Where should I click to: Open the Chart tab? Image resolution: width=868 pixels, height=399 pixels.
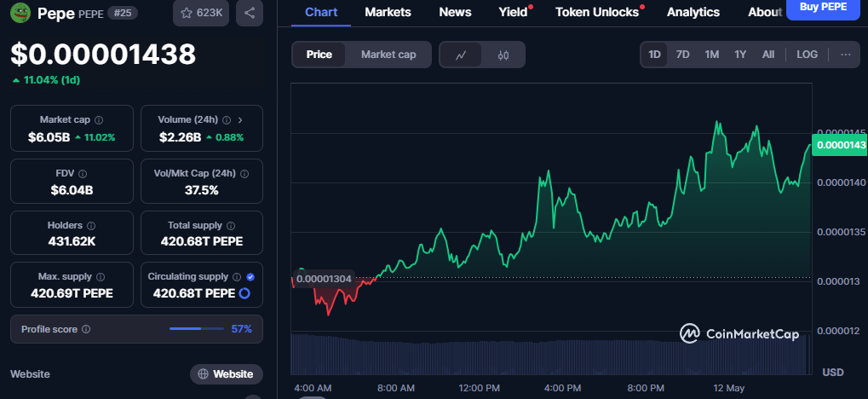click(x=321, y=12)
